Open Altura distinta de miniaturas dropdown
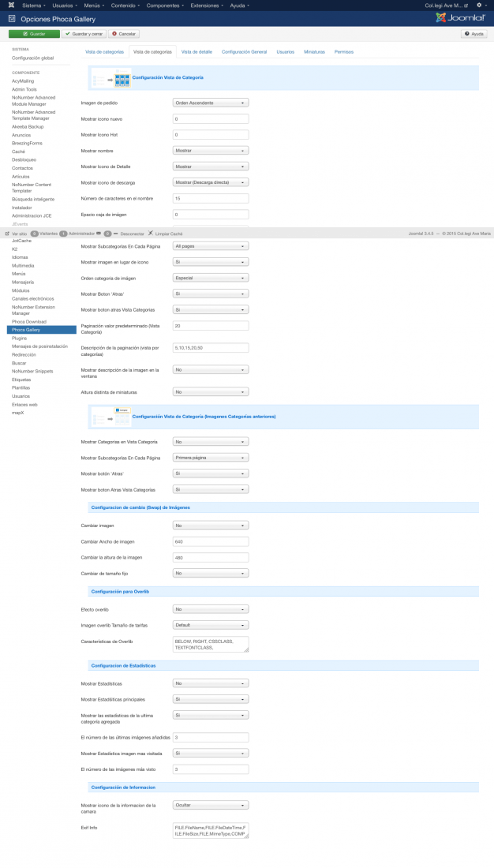 click(x=211, y=392)
